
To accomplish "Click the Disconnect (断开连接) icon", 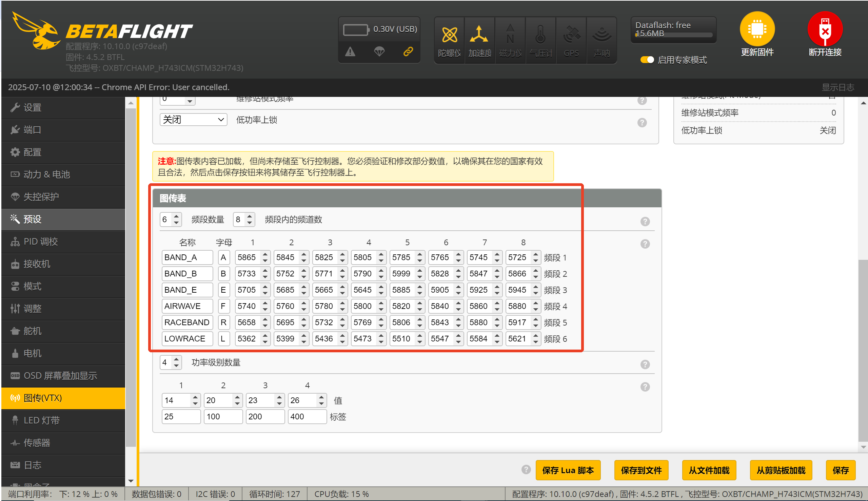I will (x=825, y=29).
